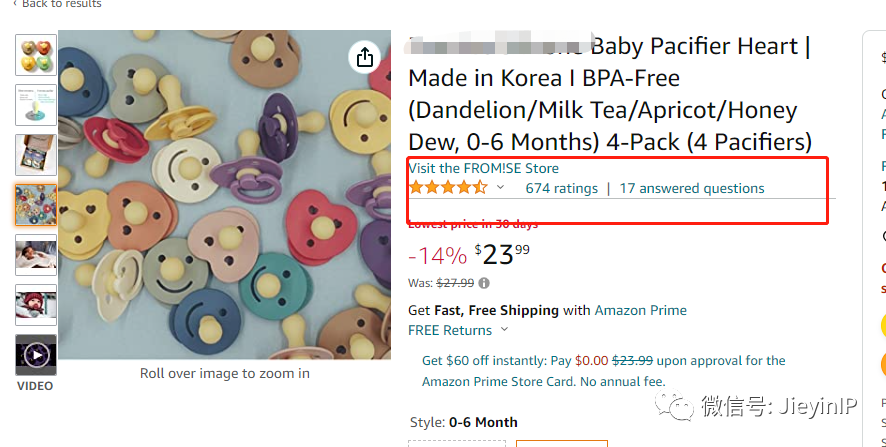Select the first four-pacifier thumbnail
886x447 pixels.
36,55
